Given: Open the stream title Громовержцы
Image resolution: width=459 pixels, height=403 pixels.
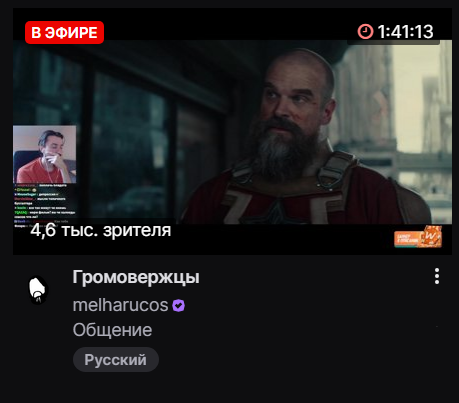Looking at the screenshot, I should pos(136,277).
